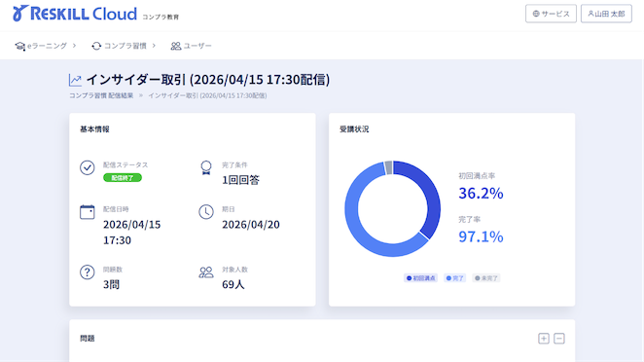Click the 2026/04/20 due date value
Image resolution: width=644 pixels, height=362 pixels.
251,225
